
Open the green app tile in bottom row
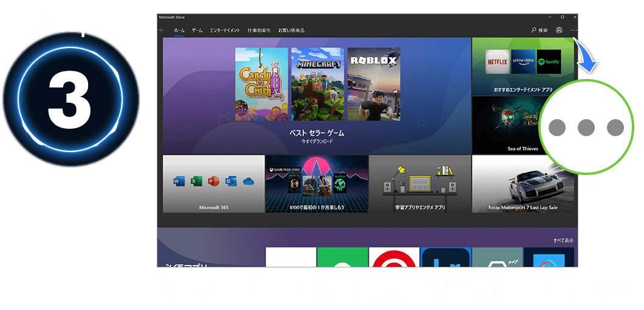click(x=343, y=257)
